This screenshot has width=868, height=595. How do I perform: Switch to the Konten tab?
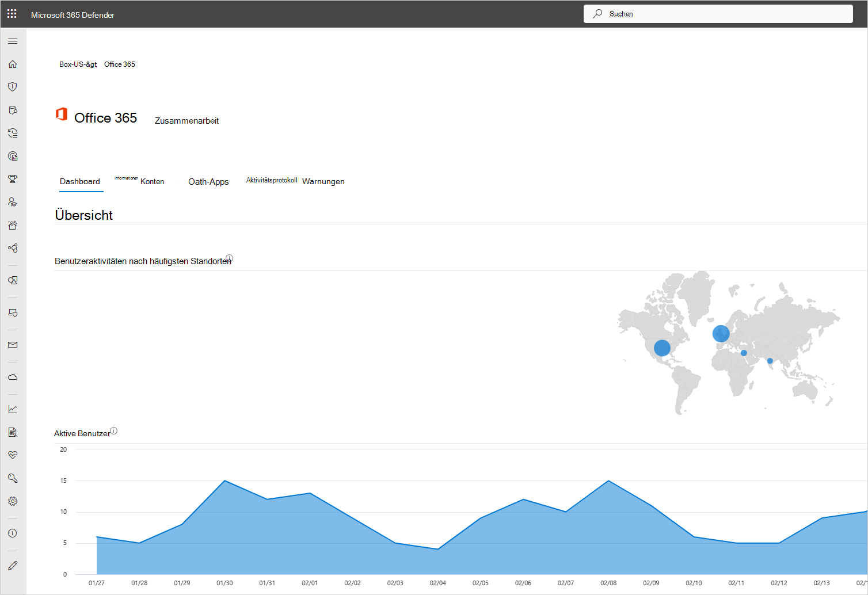(x=152, y=181)
